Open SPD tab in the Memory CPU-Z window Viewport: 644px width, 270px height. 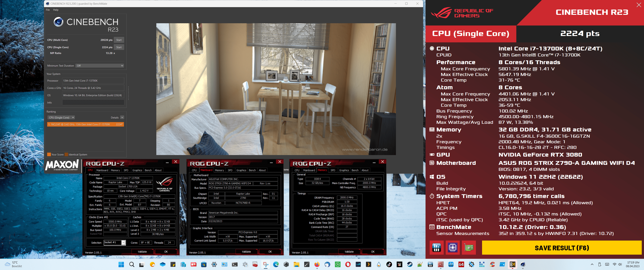(333, 170)
